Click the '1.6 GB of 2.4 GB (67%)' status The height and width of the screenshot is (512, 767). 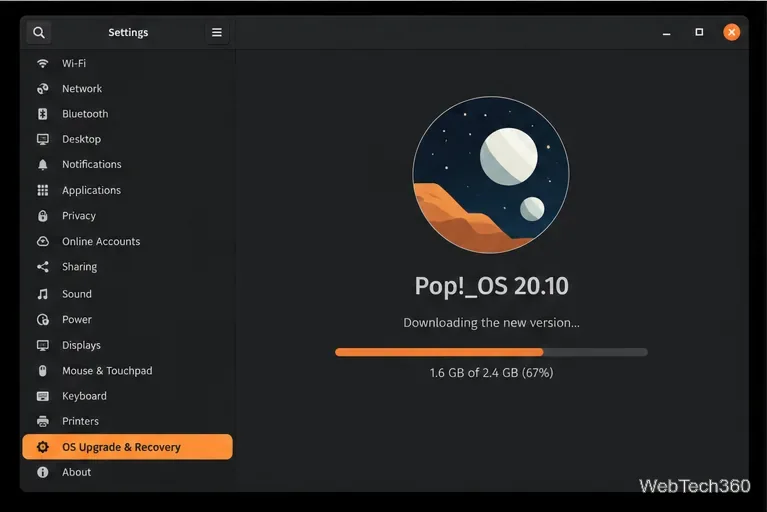pyautogui.click(x=491, y=373)
